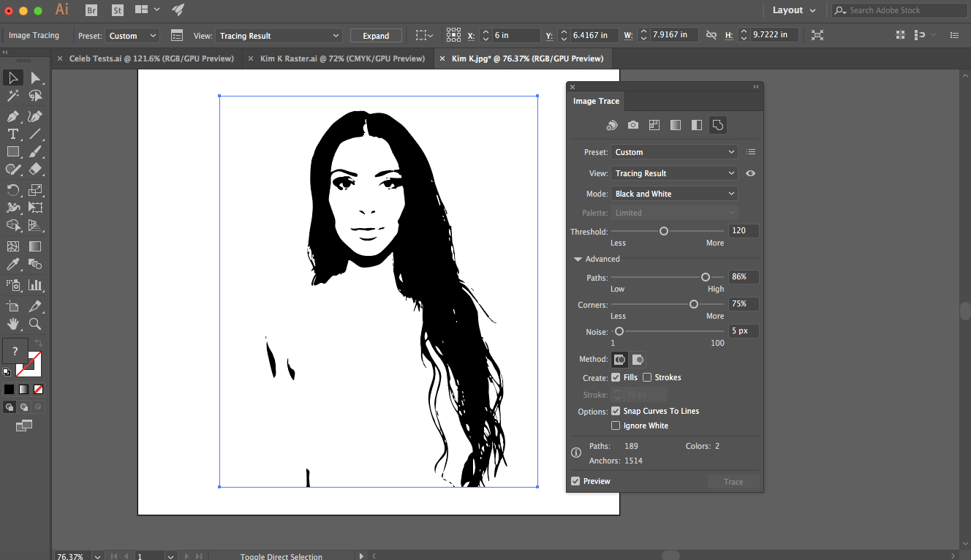Activate the Type tool
The image size is (971, 560).
12,134
